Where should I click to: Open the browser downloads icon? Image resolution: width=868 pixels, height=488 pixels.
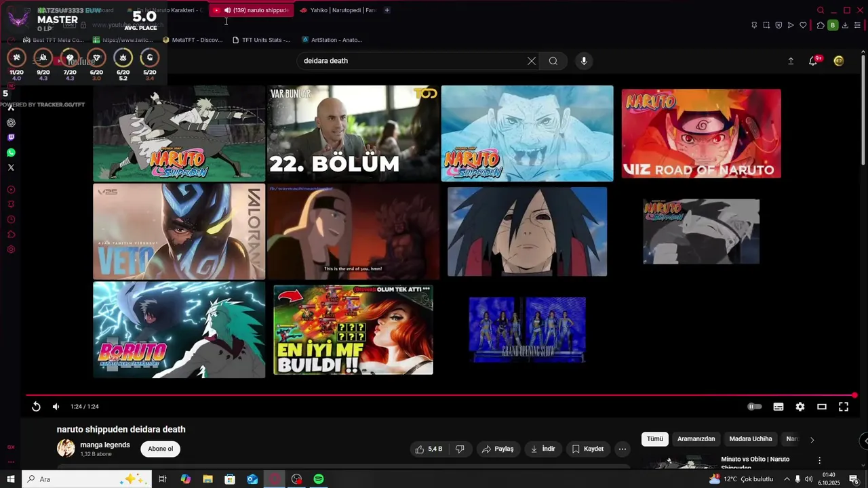845,25
